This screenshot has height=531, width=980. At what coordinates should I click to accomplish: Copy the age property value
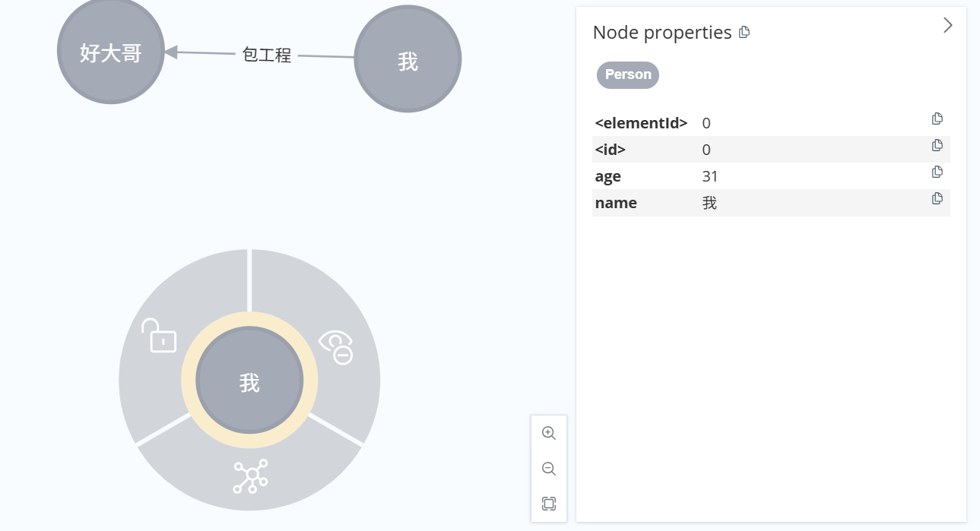pos(937,172)
